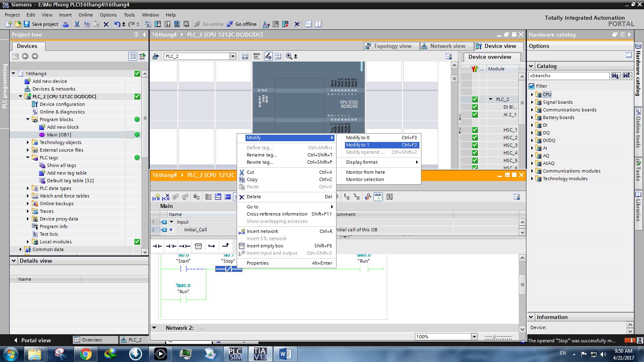Viewport: 644px width, 362px height.
Task: Adjust the editor zoom slider
Action: 495,337
